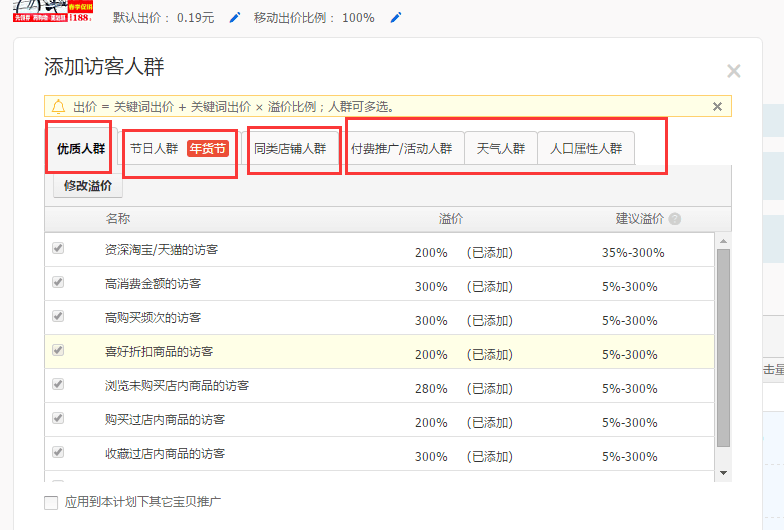Switch to 优质人群 tab
The height and width of the screenshot is (530, 784).
pos(80,148)
